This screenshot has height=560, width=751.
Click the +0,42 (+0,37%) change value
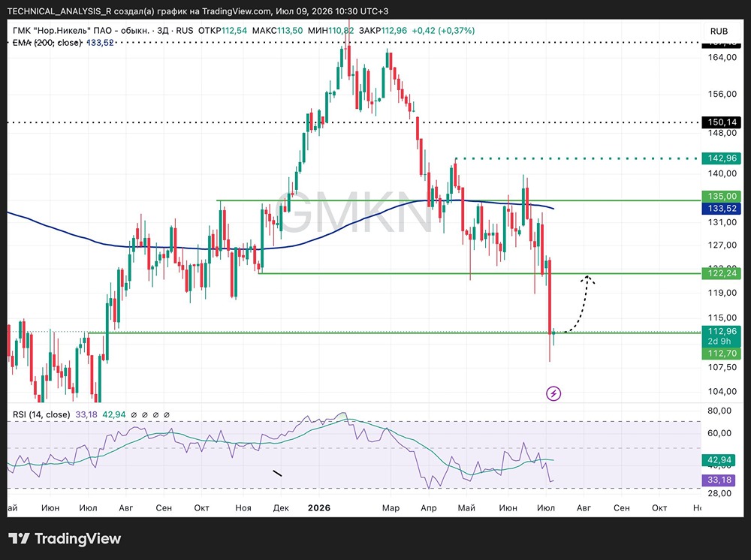click(443, 31)
